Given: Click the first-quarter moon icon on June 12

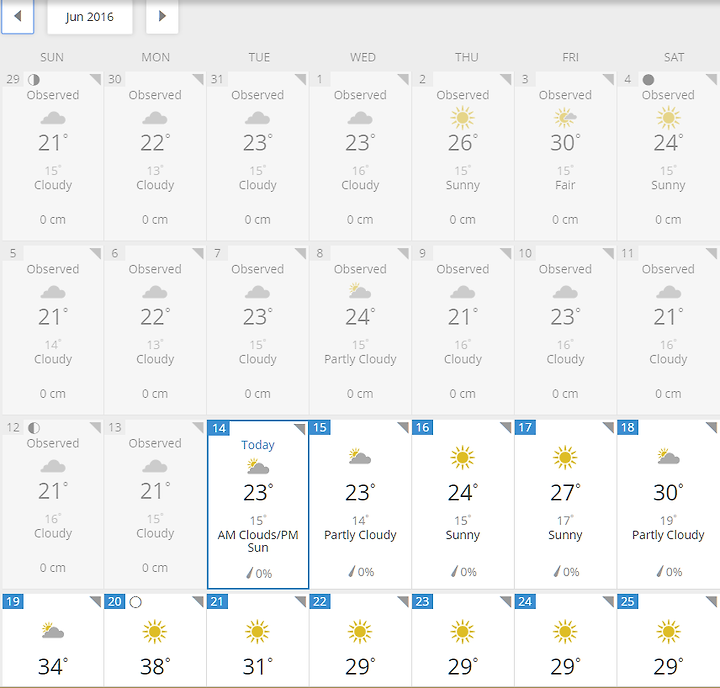Looking at the screenshot, I should (34, 428).
